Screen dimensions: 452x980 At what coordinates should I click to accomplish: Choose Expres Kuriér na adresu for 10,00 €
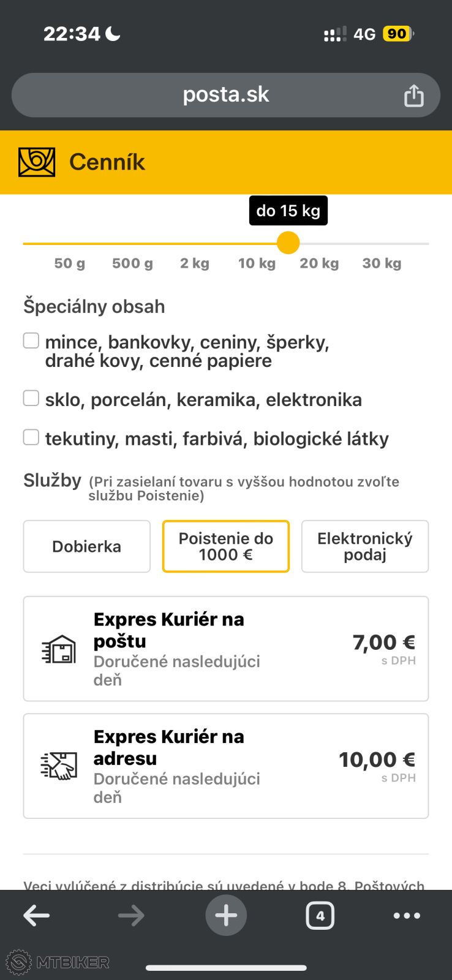pos(226,766)
